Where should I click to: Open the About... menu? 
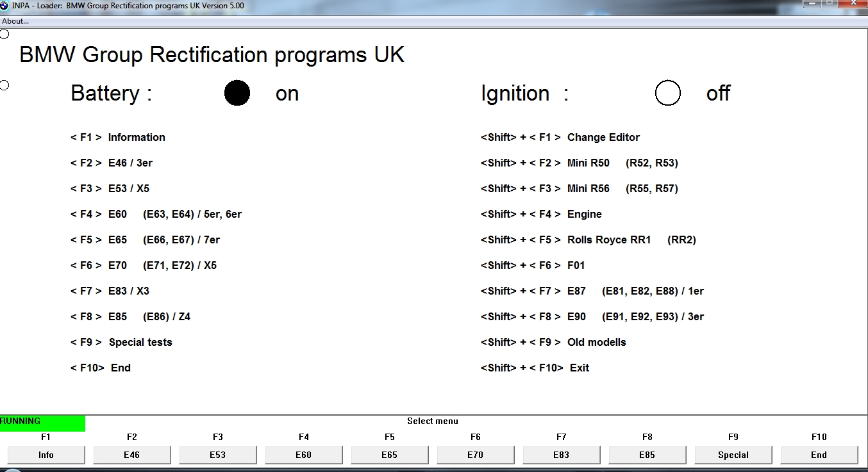pos(15,21)
